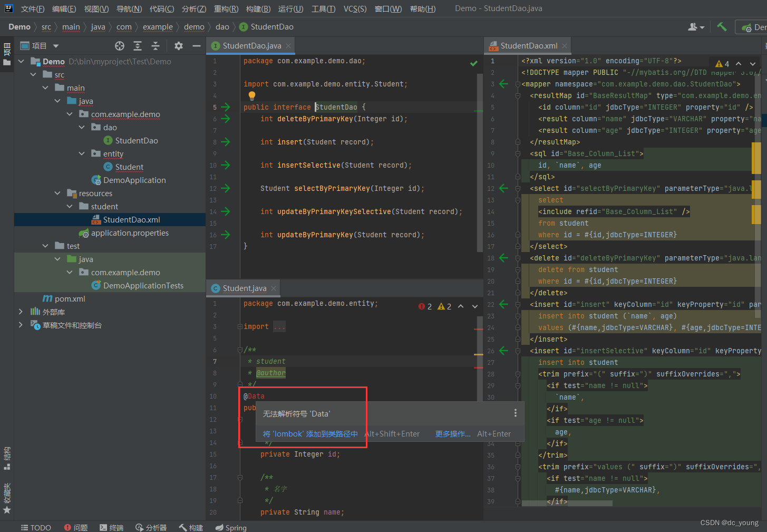Open the user account icon menu
Screen dimensions: 767x532
[x=696, y=27]
